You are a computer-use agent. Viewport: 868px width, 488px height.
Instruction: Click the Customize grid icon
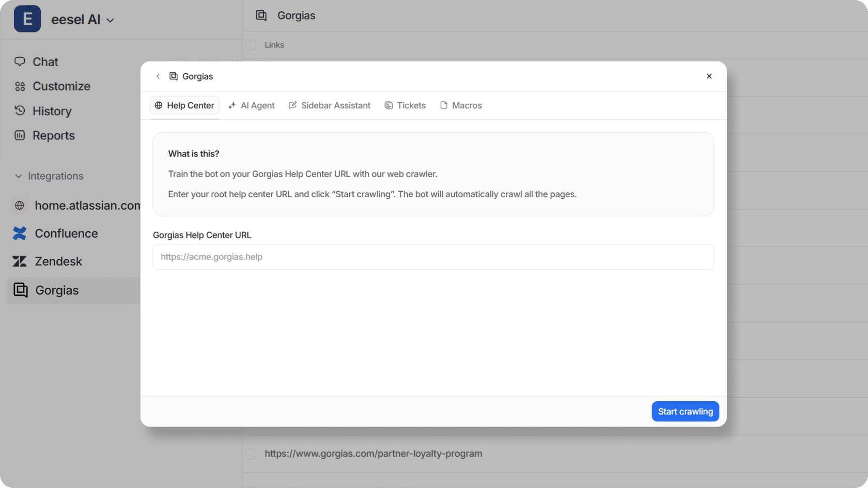click(20, 86)
